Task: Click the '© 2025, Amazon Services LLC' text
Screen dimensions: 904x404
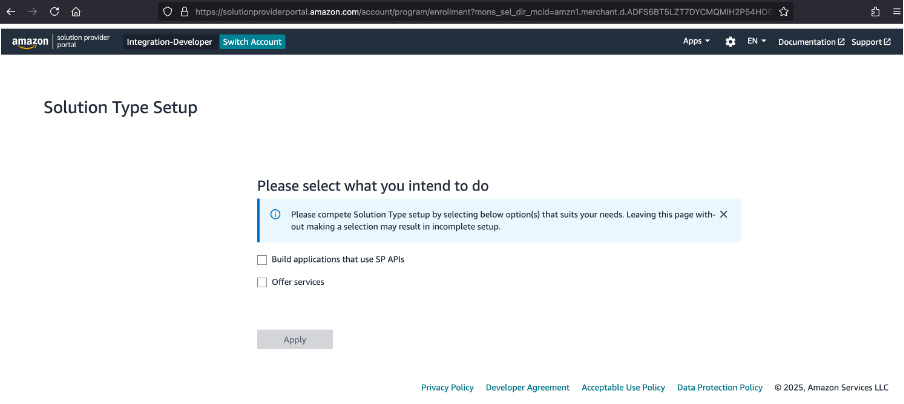Action: pyautogui.click(x=831, y=387)
